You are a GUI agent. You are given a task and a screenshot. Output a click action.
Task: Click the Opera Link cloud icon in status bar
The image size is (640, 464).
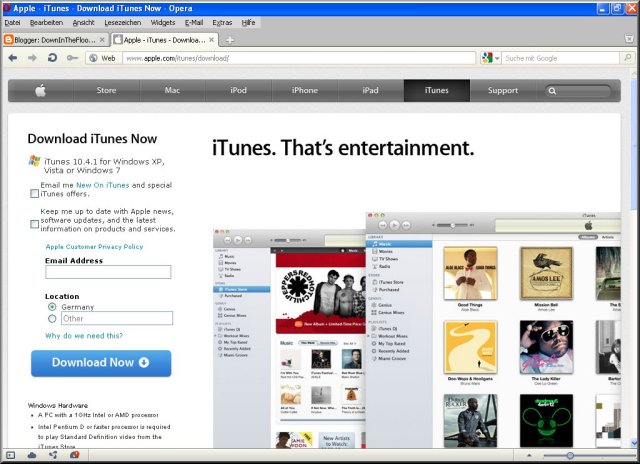point(32,456)
